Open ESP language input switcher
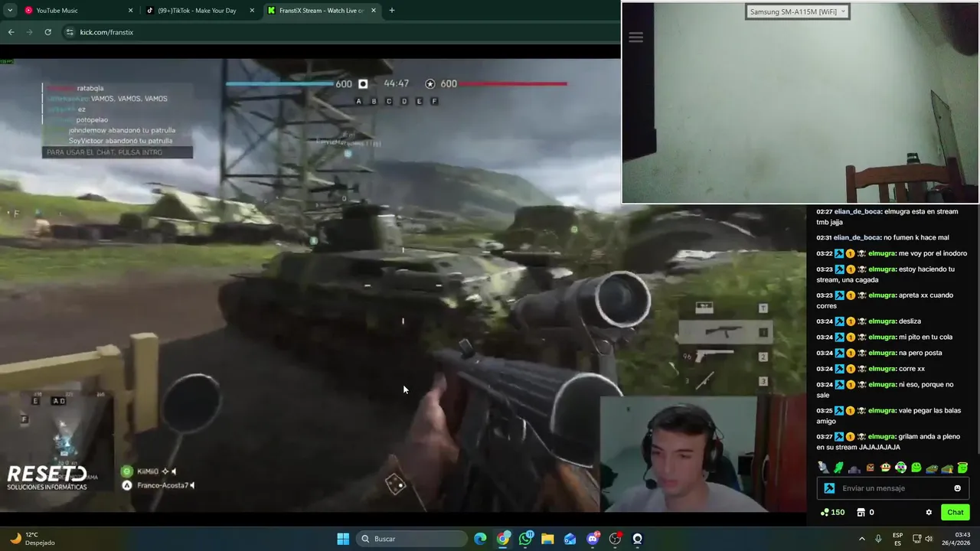 coord(897,539)
